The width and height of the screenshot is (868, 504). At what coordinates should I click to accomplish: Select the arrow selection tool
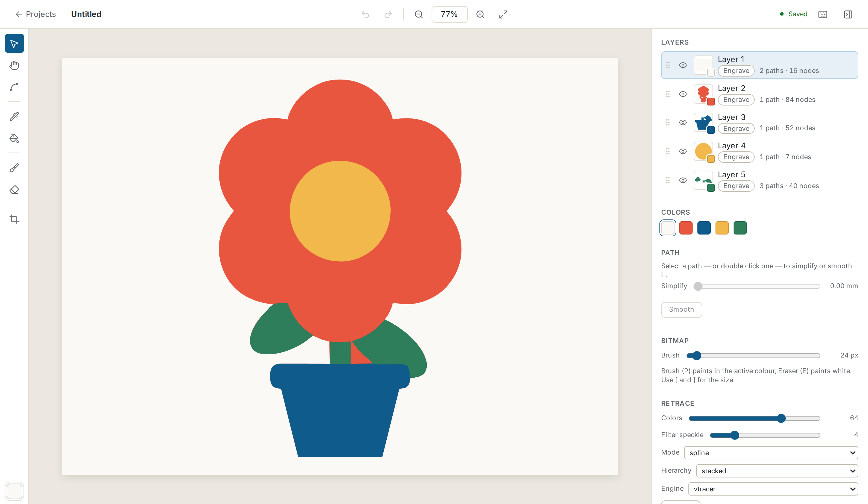tap(14, 43)
